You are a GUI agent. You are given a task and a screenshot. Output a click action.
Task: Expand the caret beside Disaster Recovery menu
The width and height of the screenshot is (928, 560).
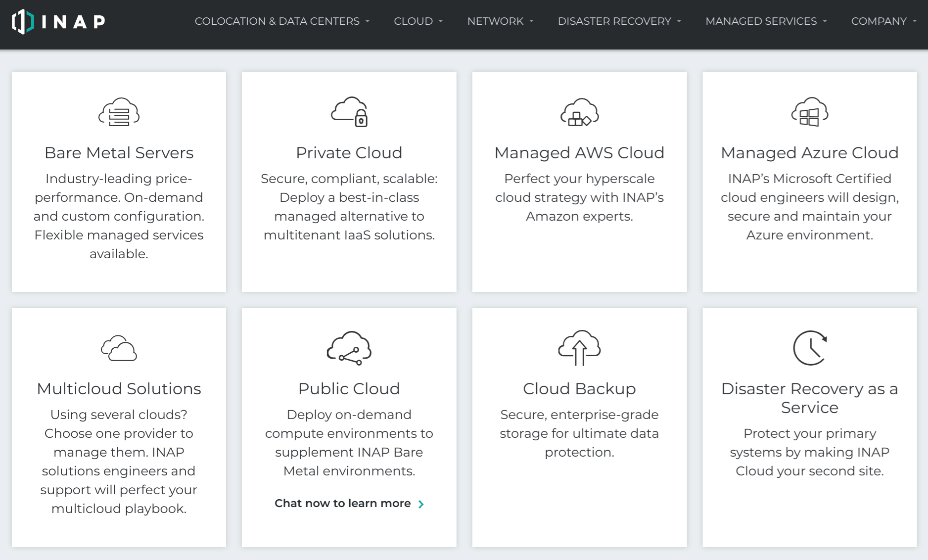[x=679, y=21]
